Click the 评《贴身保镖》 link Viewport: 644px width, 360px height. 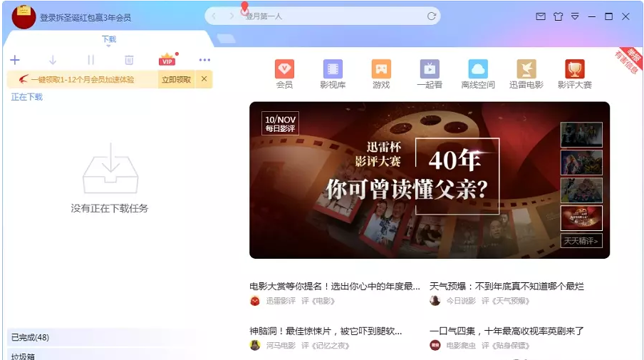(x=505, y=346)
